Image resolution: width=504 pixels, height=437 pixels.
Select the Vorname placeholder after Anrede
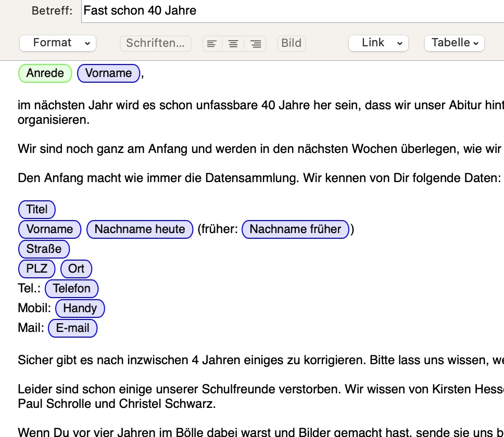[x=108, y=73]
